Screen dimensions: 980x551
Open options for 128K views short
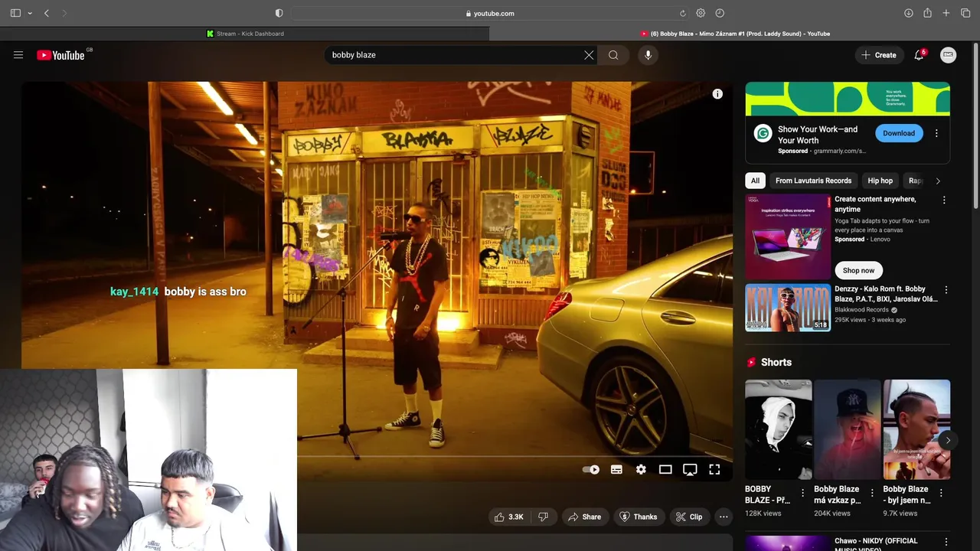click(x=802, y=493)
